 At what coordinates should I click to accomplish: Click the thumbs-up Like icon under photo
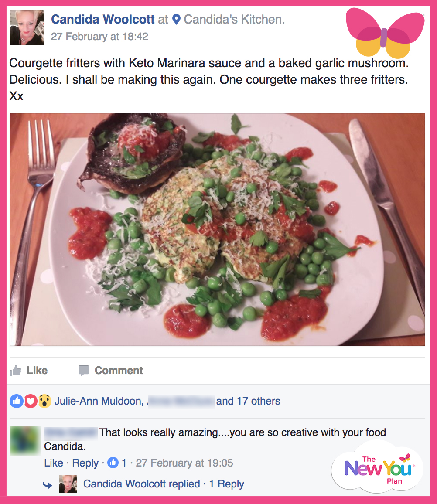[x=15, y=371]
